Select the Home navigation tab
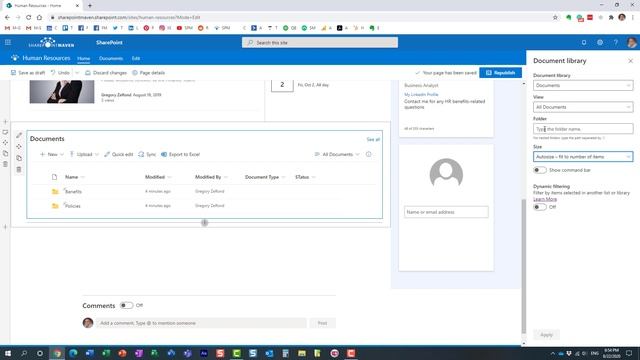 pos(84,58)
